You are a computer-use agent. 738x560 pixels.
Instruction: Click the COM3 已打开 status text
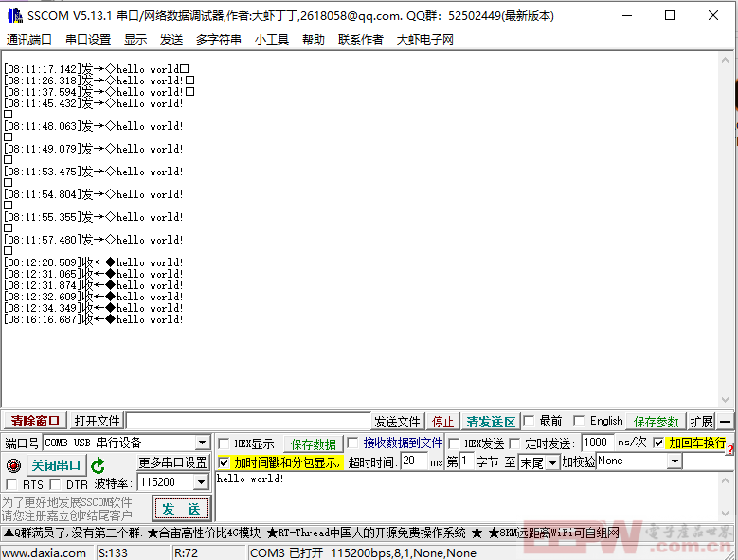point(364,553)
